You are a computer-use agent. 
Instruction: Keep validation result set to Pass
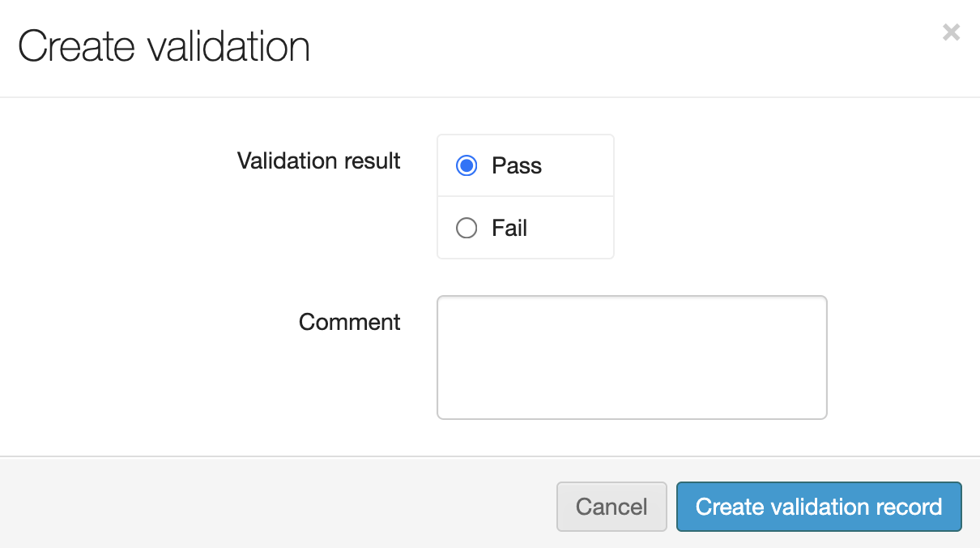[467, 165]
